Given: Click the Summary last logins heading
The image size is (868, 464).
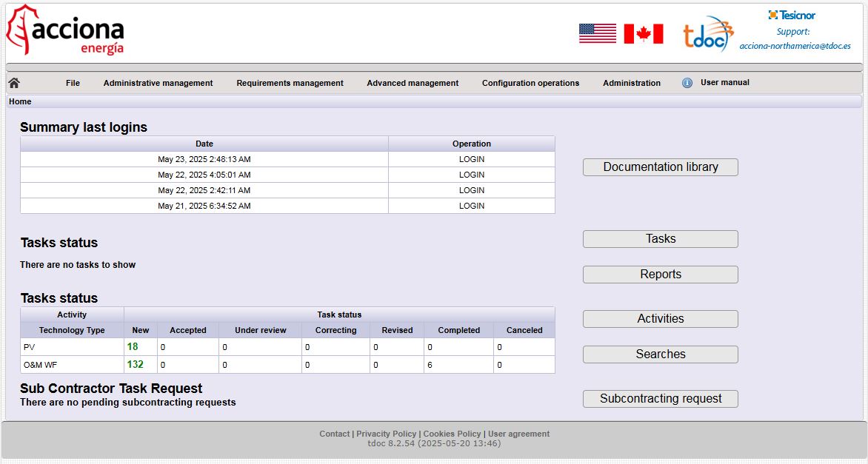Looking at the screenshot, I should tap(84, 127).
